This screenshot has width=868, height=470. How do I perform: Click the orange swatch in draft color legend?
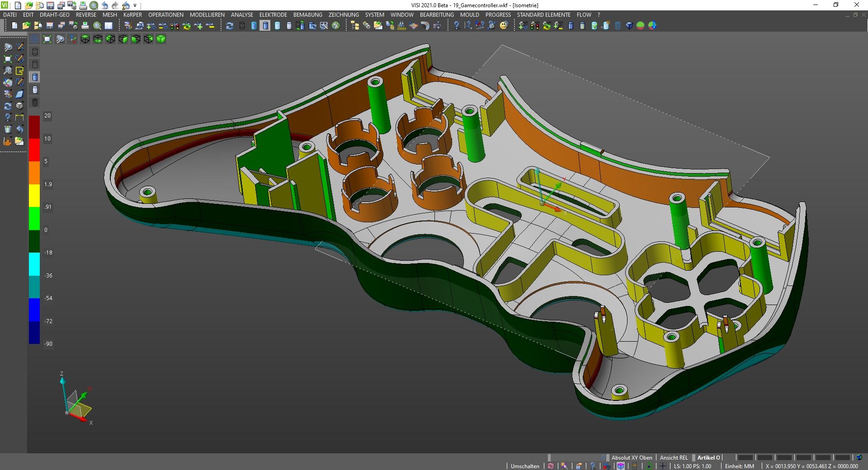(x=34, y=173)
